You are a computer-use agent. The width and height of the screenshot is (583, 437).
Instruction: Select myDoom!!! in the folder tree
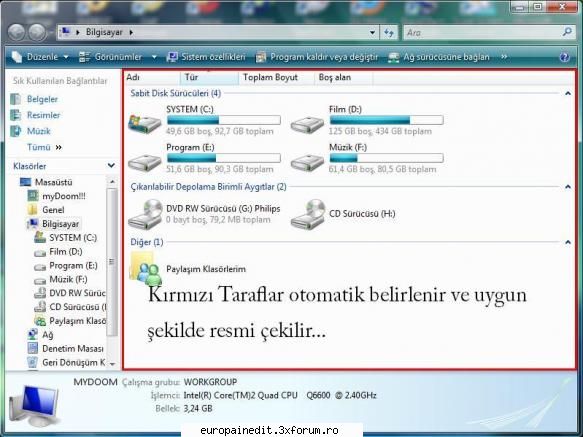point(64,196)
